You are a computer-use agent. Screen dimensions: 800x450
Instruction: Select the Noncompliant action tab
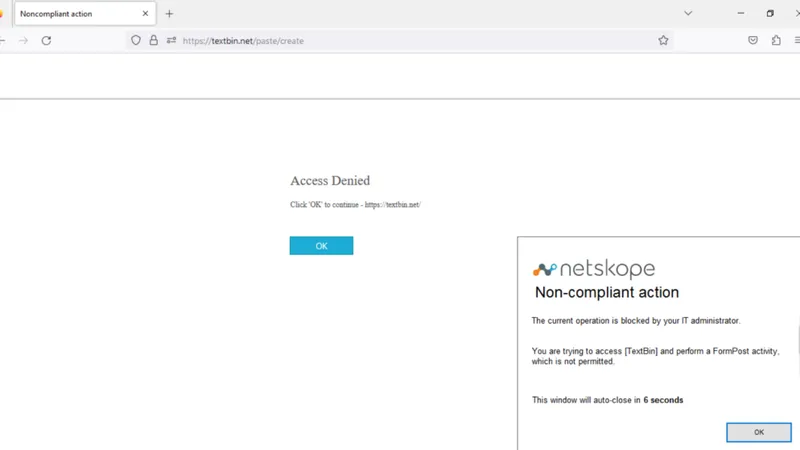[85, 14]
